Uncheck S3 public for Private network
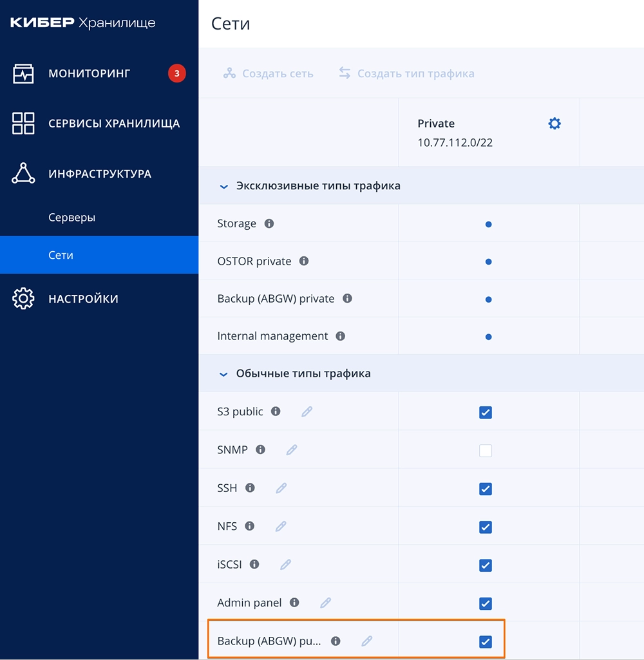The image size is (644, 660). 486,413
